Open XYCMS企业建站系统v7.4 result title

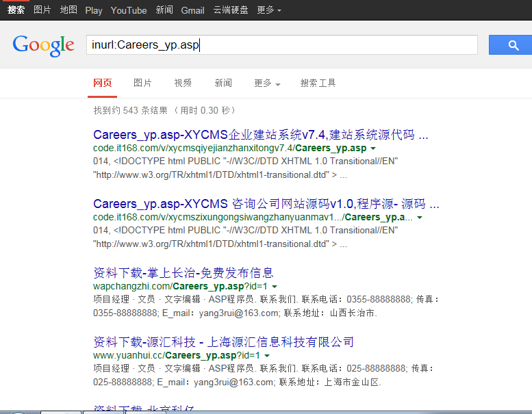[261, 135]
